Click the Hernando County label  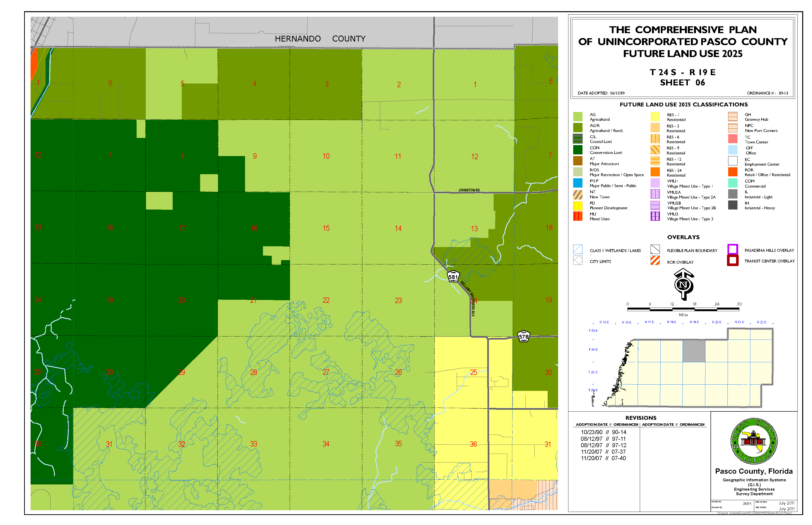coord(320,39)
